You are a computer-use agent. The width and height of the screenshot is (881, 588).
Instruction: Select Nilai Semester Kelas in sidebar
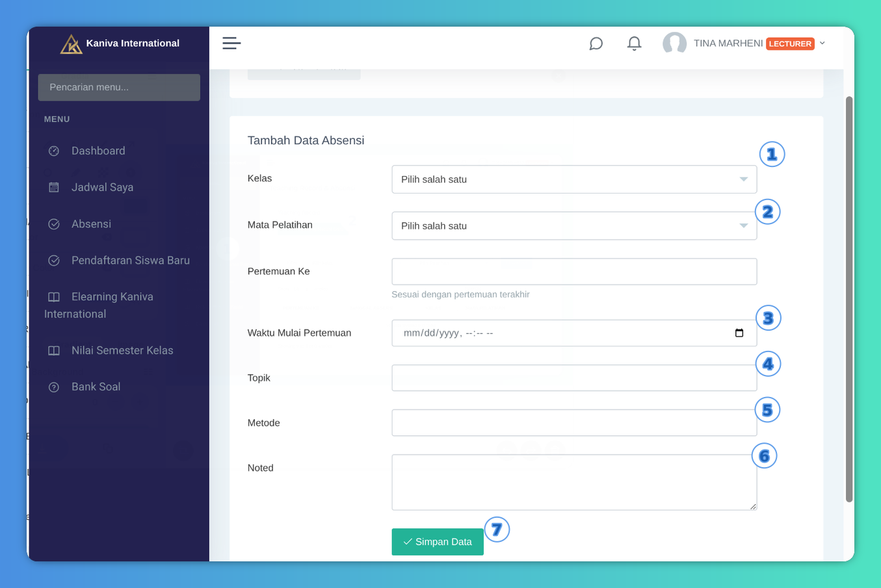click(122, 351)
